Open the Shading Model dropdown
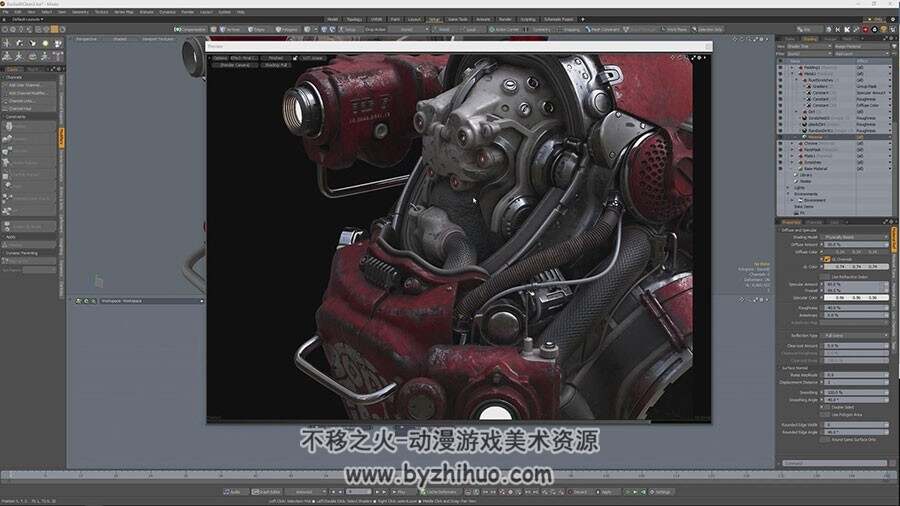This screenshot has height=506, width=900. click(856, 237)
